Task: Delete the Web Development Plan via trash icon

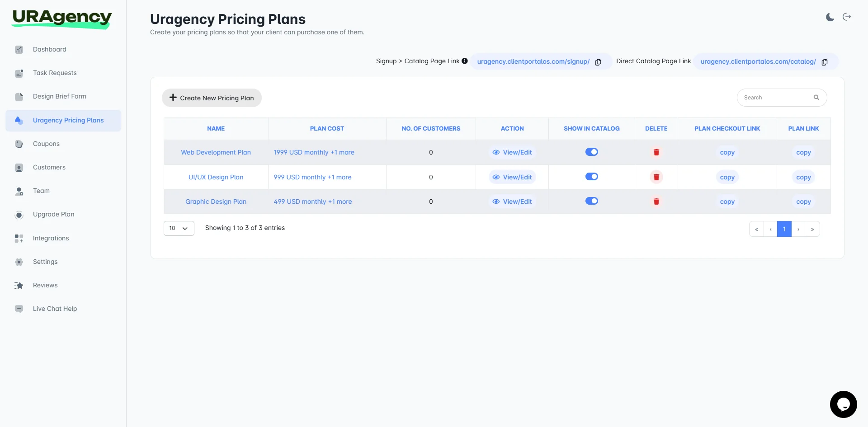Action: pyautogui.click(x=656, y=152)
